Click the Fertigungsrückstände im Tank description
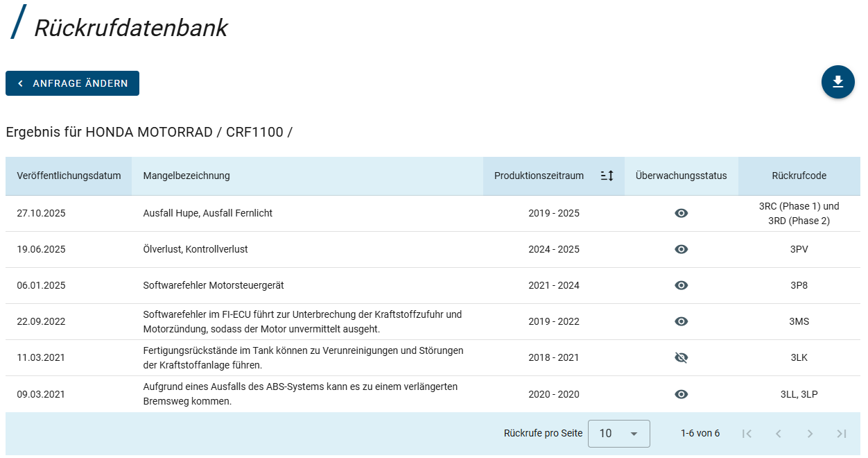The image size is (868, 458). coord(303,357)
